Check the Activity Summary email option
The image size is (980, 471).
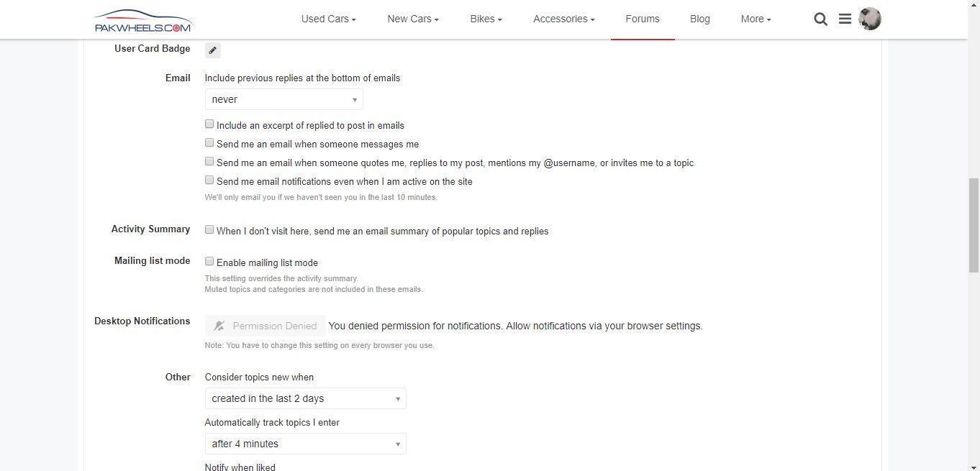click(209, 230)
